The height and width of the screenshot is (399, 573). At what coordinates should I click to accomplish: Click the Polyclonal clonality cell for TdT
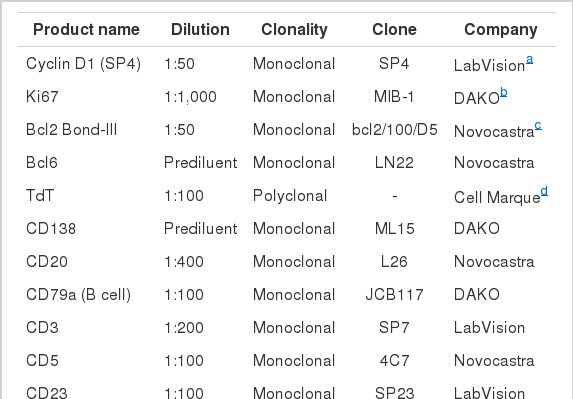coord(290,196)
